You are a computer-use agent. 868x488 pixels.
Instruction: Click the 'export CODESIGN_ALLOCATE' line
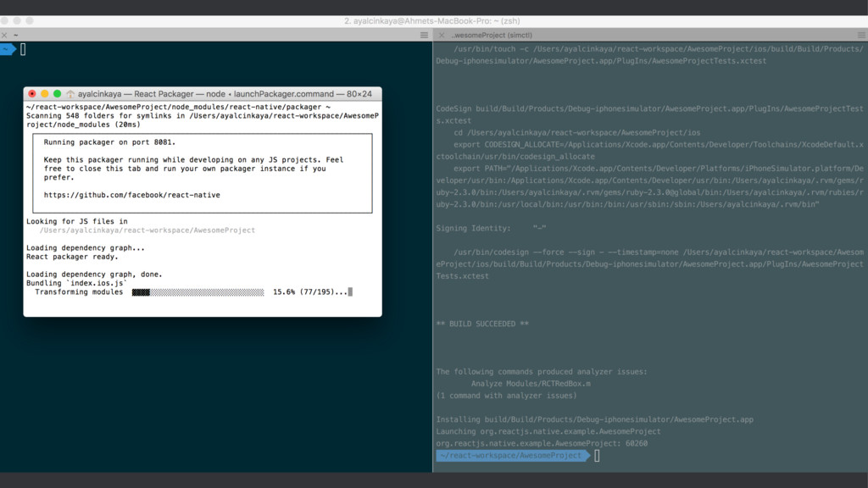649,151
